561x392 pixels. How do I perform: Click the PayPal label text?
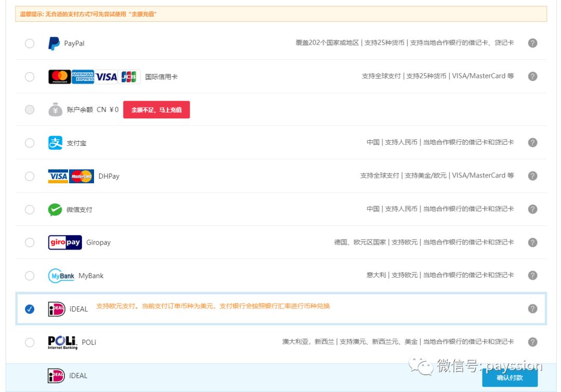click(74, 43)
